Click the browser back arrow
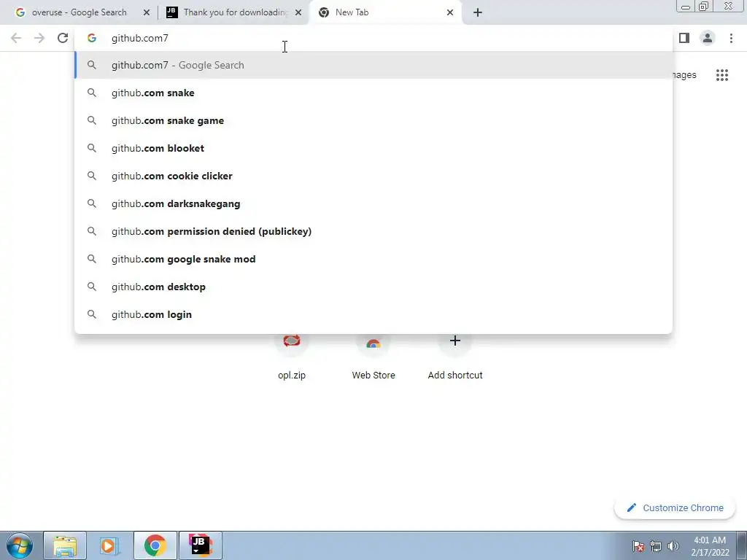 click(16, 38)
